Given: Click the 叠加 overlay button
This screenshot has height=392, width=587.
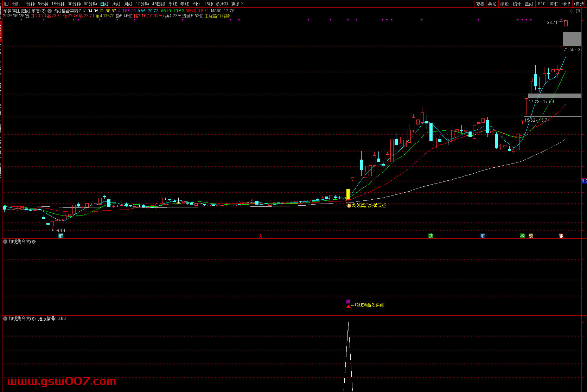Looking at the screenshot, I should pyautogui.click(x=492, y=4).
